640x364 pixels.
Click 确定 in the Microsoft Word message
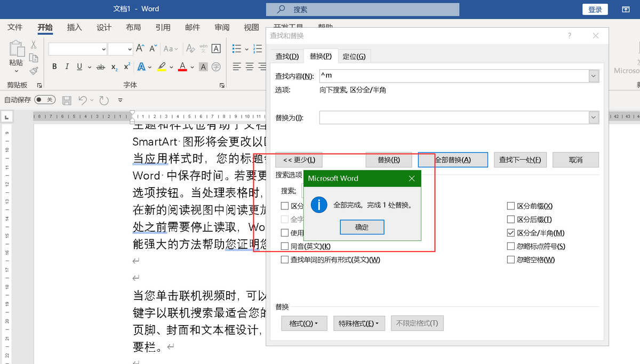[362, 227]
